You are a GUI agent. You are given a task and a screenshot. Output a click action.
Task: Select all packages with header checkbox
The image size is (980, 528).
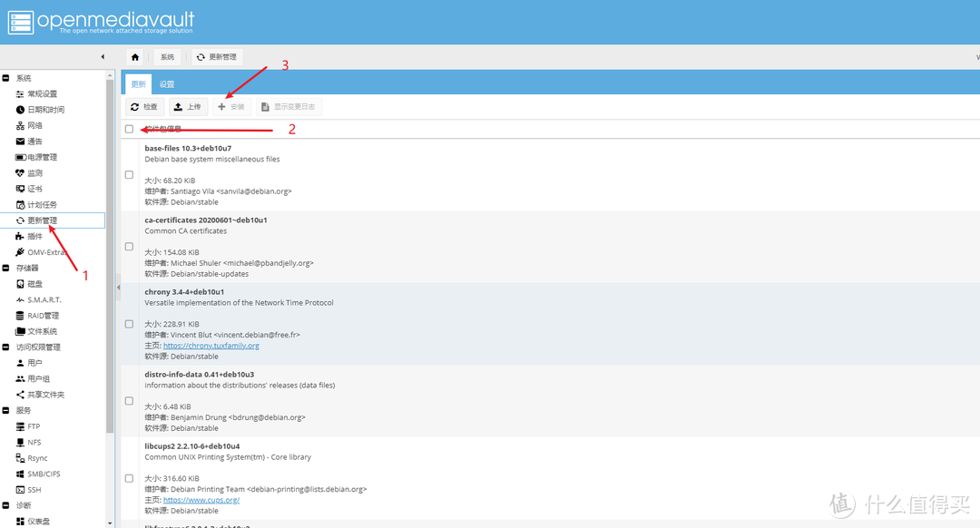click(130, 129)
